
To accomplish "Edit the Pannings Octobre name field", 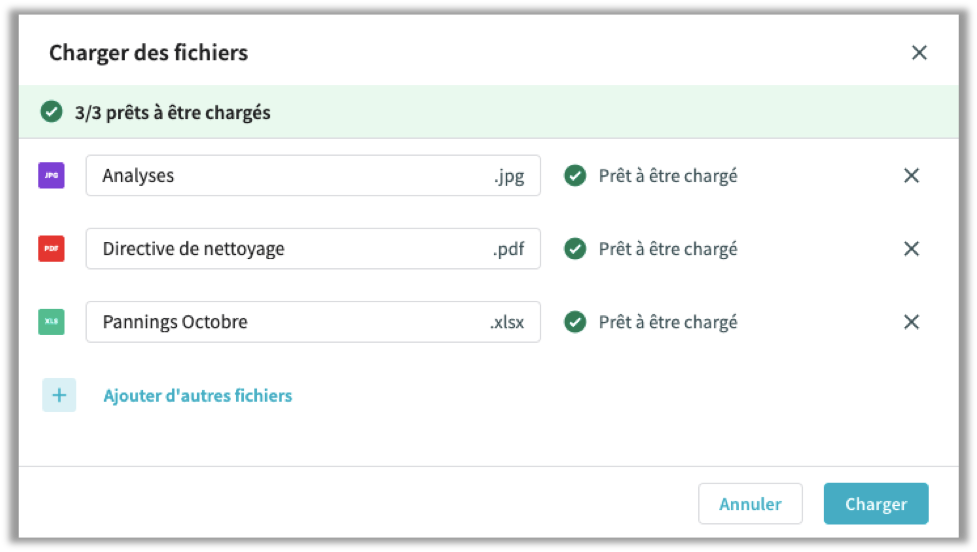I will click(313, 322).
